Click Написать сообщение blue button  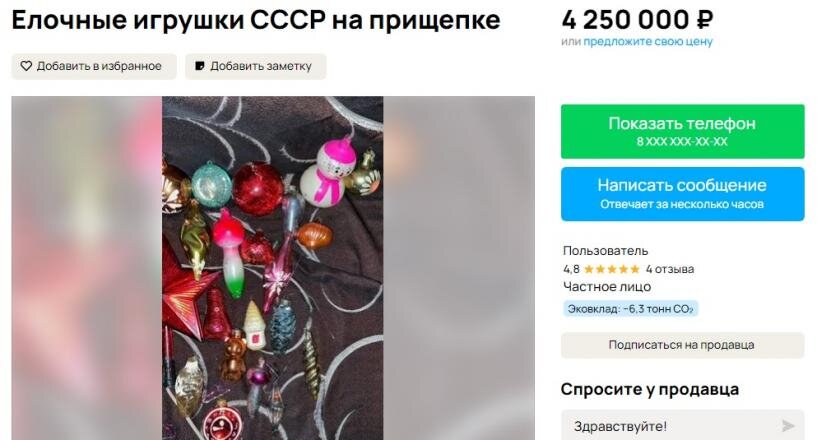pyautogui.click(x=683, y=194)
